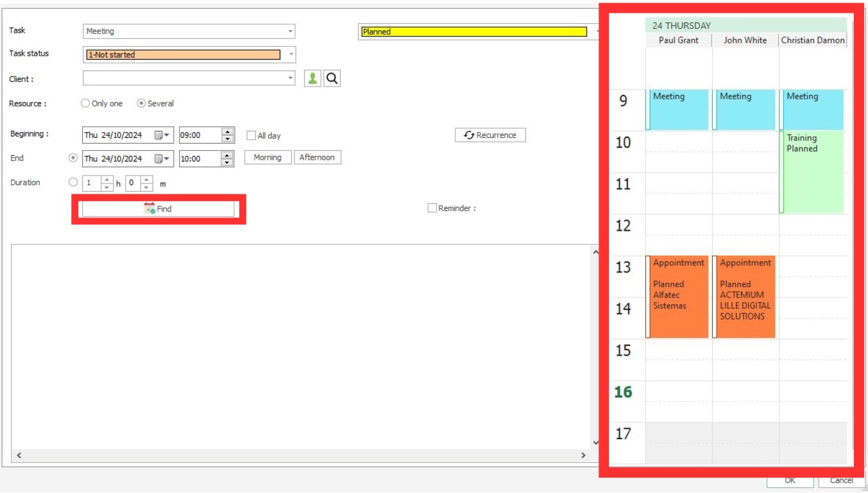Open the Task status dropdown
Image resolution: width=868 pixels, height=493 pixels.
click(291, 54)
